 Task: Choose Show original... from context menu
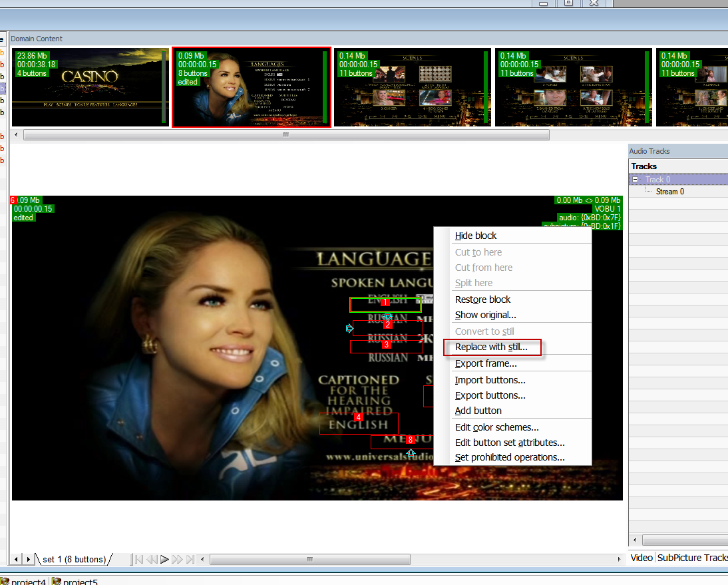(485, 315)
